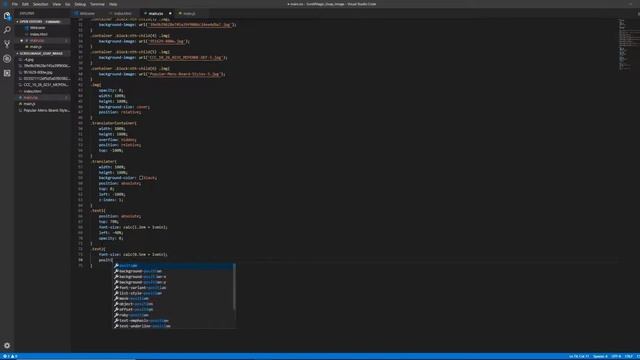Choose 'offset-position' from suggestions
This screenshot has width=640, height=360.
coord(173,310)
